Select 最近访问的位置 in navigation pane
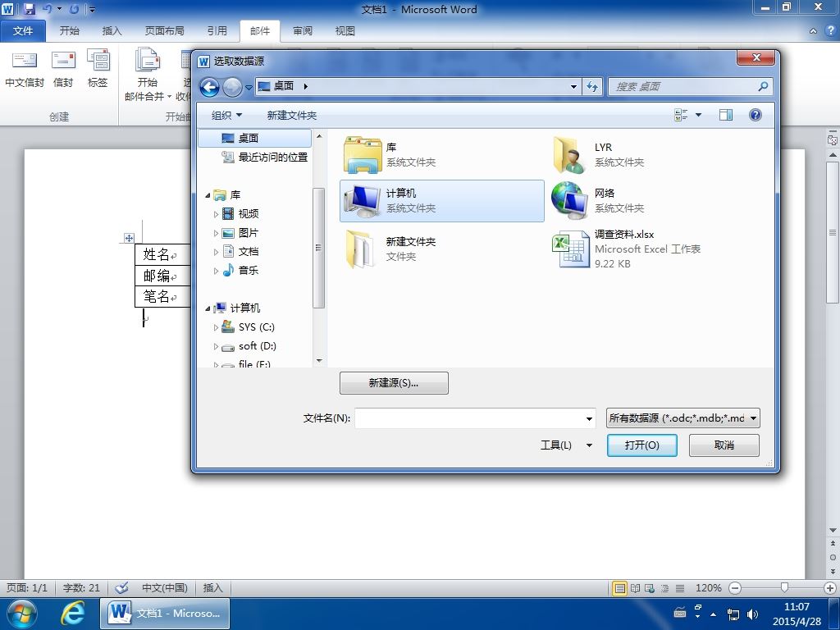This screenshot has width=840, height=630. pos(265,157)
